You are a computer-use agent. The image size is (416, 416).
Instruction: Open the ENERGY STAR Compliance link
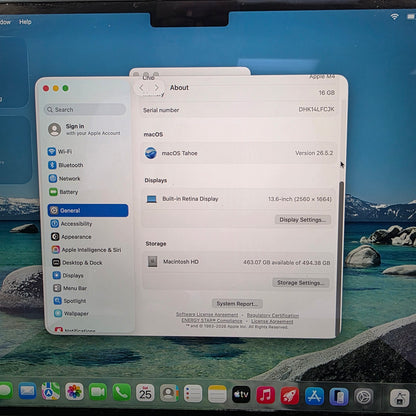[212, 321]
